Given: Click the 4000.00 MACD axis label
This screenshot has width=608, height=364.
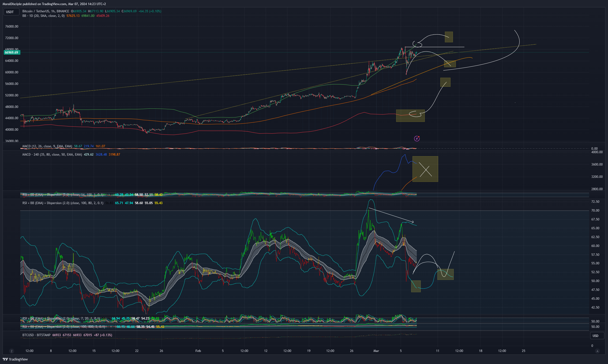Looking at the screenshot, I should click(597, 152).
